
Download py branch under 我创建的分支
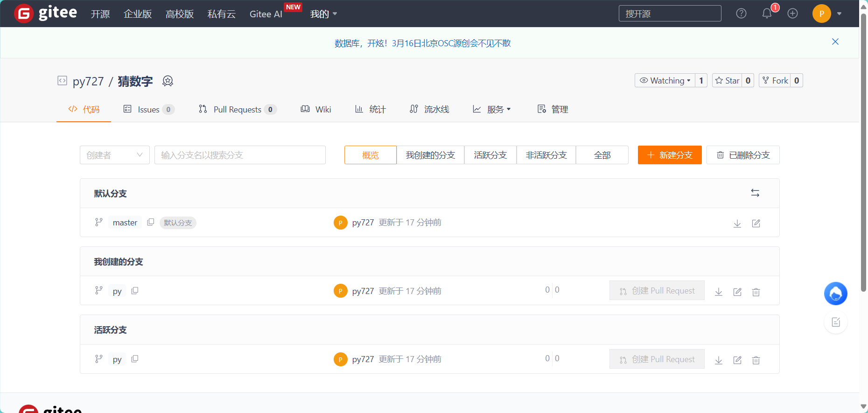click(x=719, y=292)
